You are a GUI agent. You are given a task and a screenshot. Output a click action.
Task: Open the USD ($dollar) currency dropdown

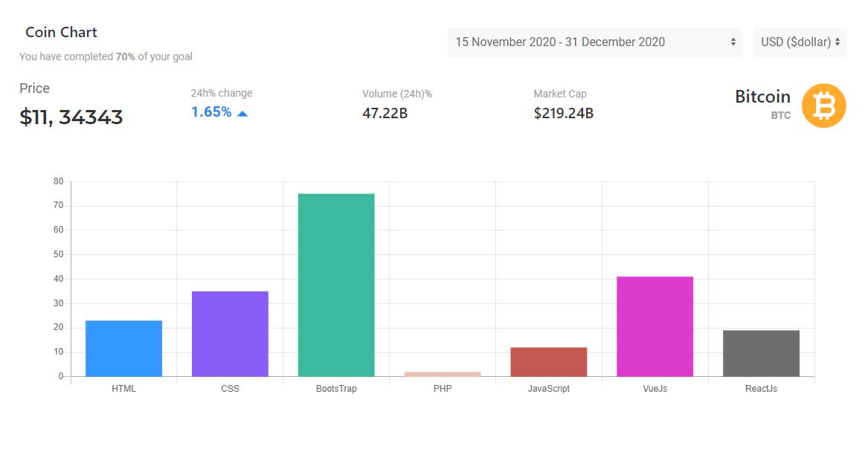click(x=800, y=42)
